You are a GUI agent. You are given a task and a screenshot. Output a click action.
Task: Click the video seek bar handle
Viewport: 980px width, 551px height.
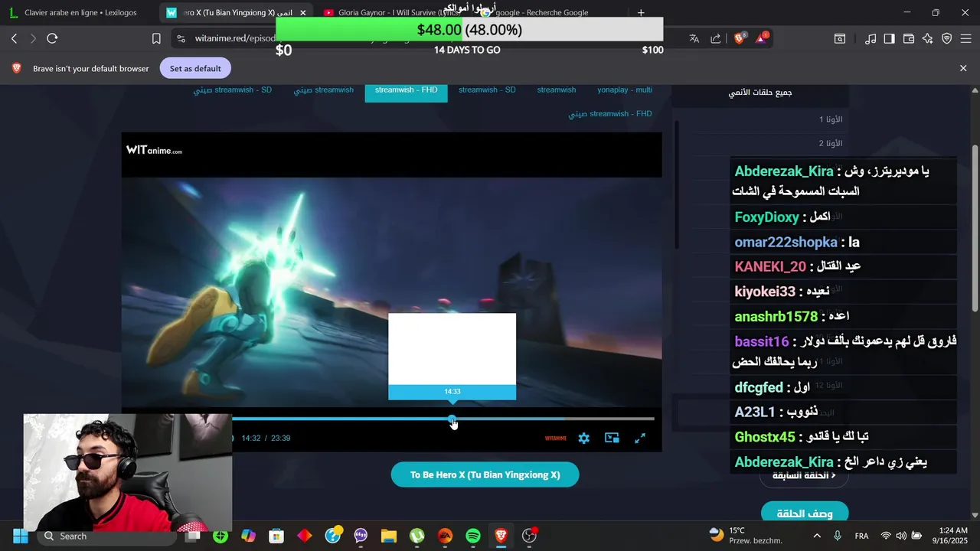coord(452,419)
